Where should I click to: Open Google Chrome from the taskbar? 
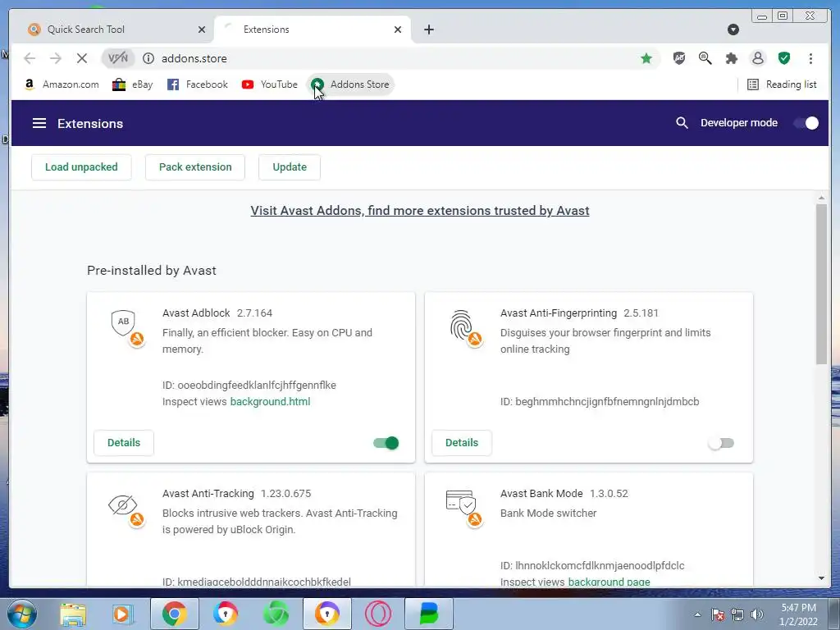(x=174, y=614)
